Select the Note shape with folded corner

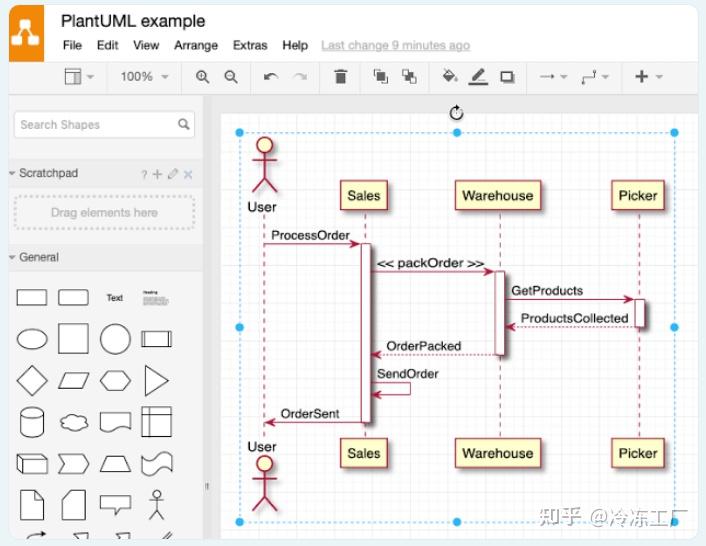pos(32,505)
